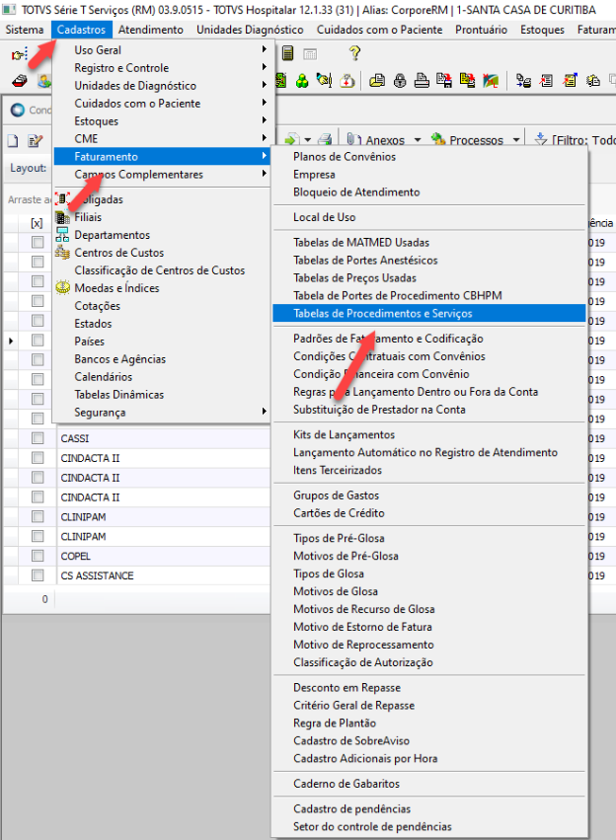Click the Processos button label
This screenshot has width=616, height=840.
[x=476, y=140]
